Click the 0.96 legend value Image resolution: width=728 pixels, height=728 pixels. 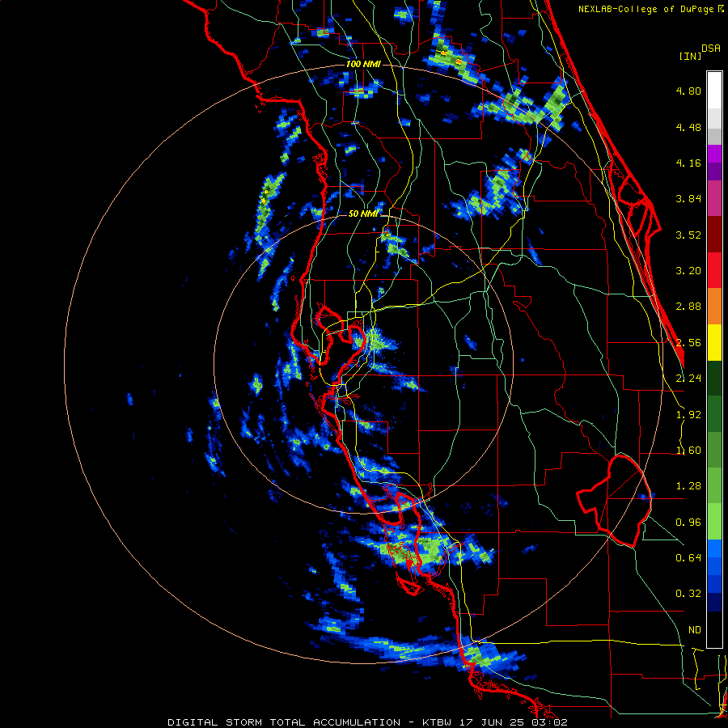[x=688, y=523]
